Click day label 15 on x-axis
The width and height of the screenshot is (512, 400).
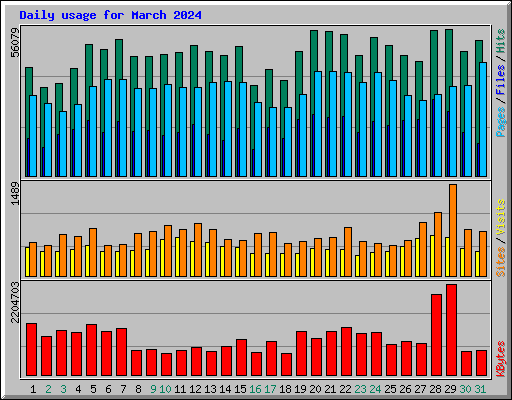240,389
